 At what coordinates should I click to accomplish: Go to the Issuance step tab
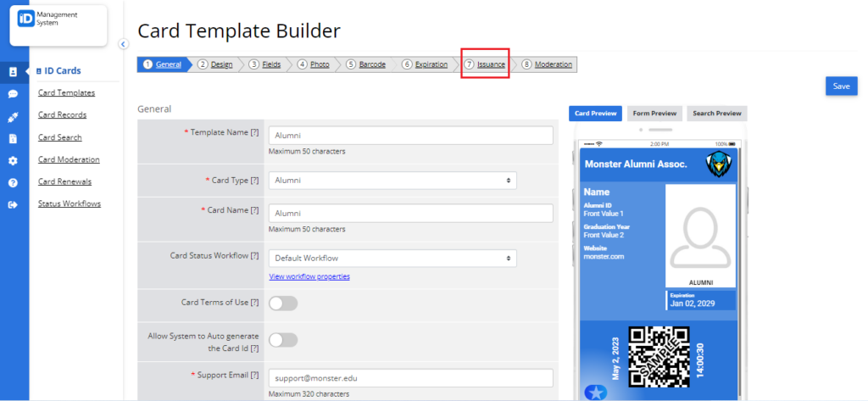point(486,64)
